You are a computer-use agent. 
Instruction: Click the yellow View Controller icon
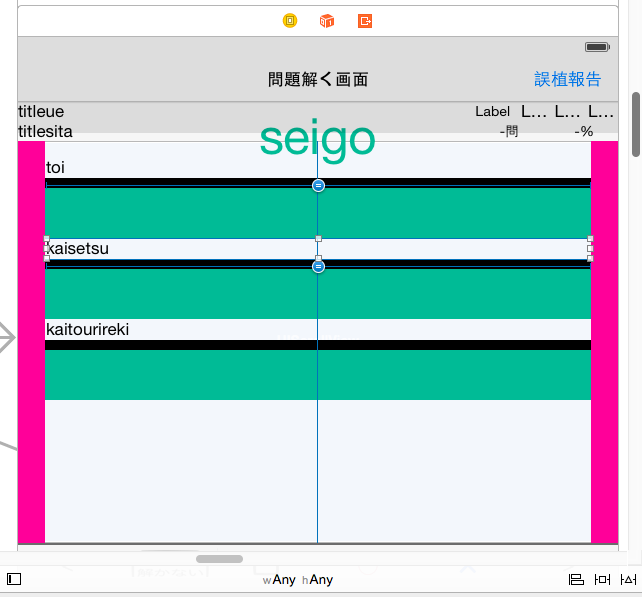point(290,20)
